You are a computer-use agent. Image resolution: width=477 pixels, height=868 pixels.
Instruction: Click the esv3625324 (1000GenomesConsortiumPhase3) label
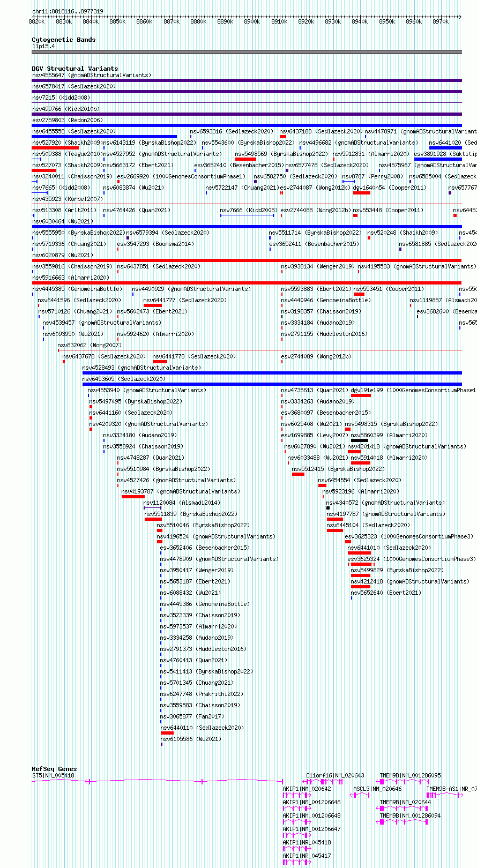click(x=411, y=559)
